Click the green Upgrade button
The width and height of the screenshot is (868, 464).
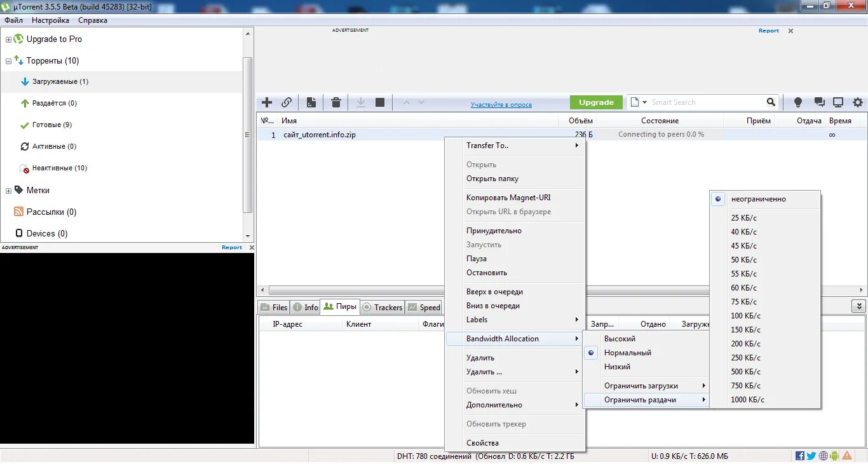pyautogui.click(x=596, y=102)
